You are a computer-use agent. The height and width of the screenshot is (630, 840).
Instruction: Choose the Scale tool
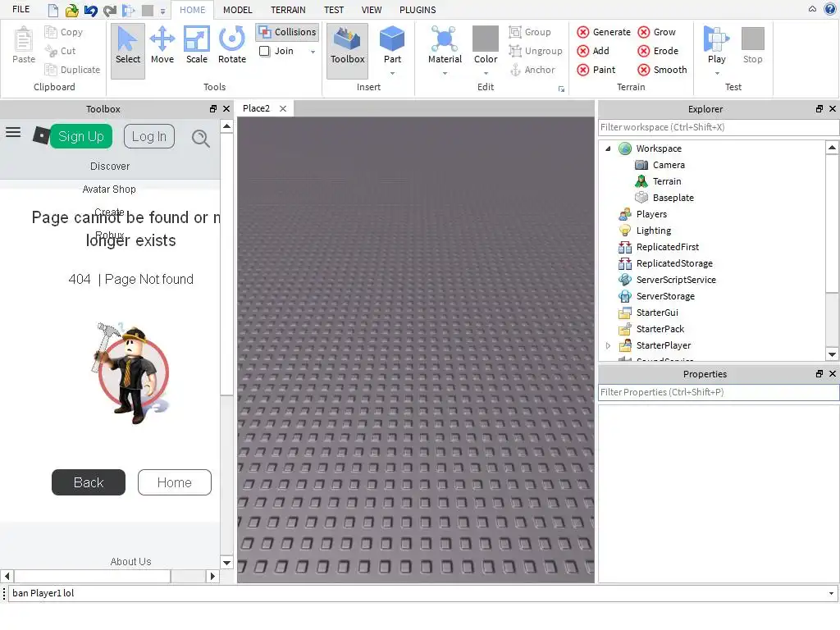coord(197,46)
